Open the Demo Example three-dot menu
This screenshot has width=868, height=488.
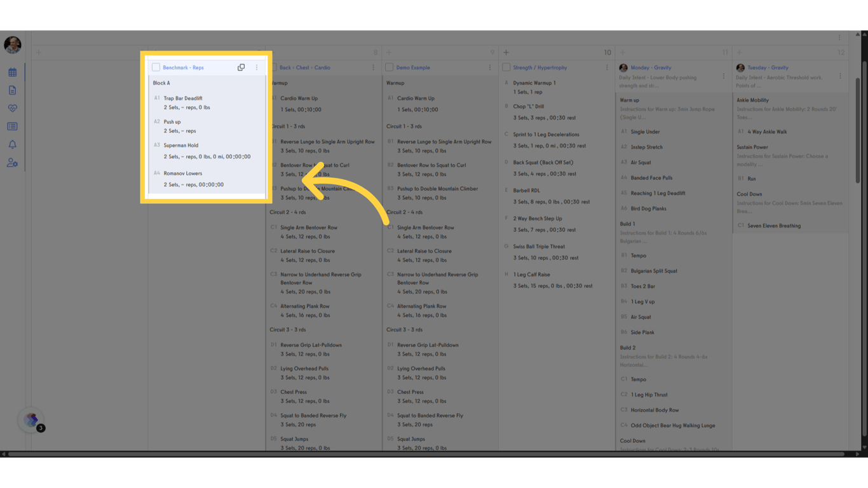[490, 67]
